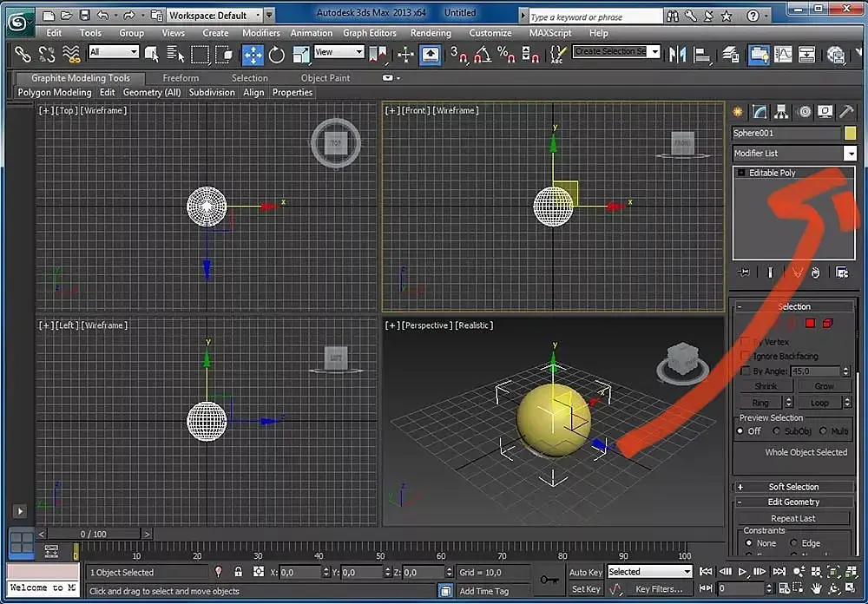This screenshot has width=868, height=604.
Task: Select Polygon sub-object level red square
Action: click(x=810, y=324)
